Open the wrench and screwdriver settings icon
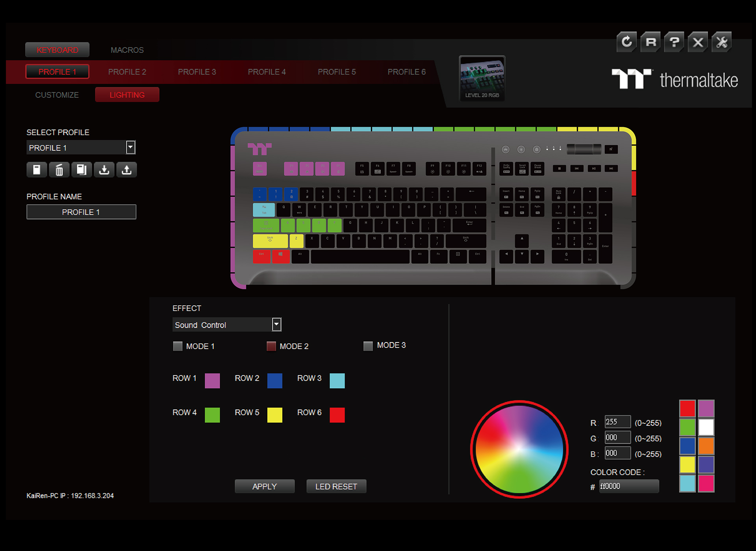Screen dimensions: 756x551 point(721,42)
